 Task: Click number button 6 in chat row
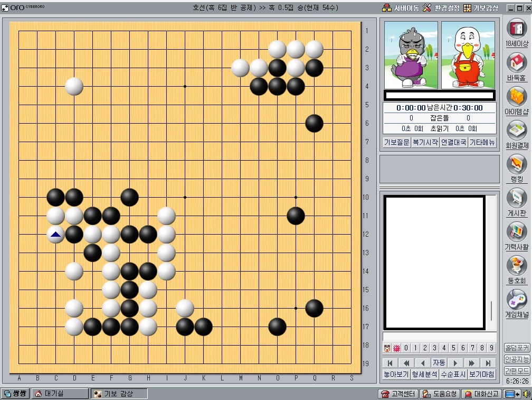tap(463, 348)
